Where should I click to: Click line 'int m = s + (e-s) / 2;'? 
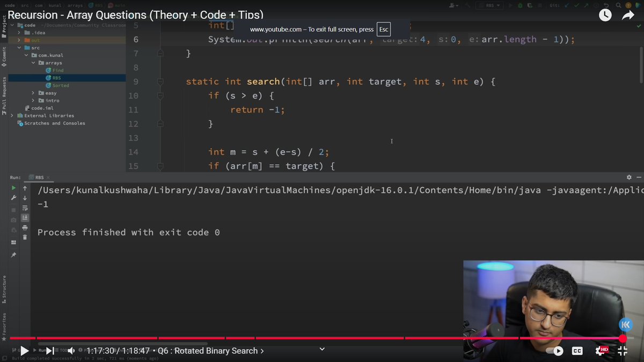click(x=268, y=152)
